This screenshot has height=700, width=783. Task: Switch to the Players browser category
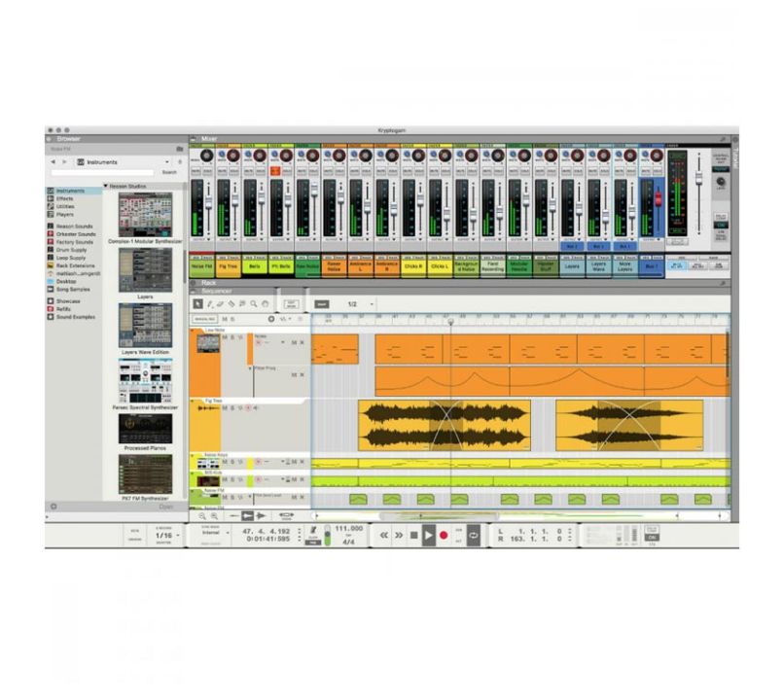(x=65, y=214)
